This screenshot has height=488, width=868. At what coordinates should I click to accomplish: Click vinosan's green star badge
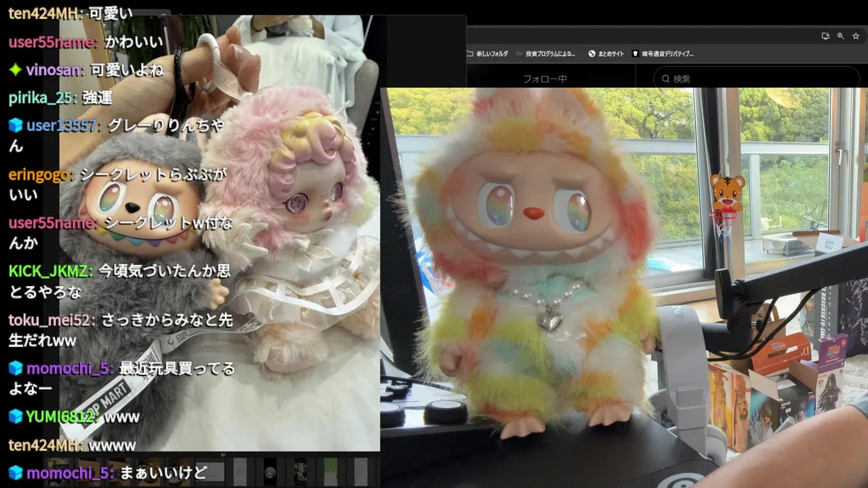point(15,70)
